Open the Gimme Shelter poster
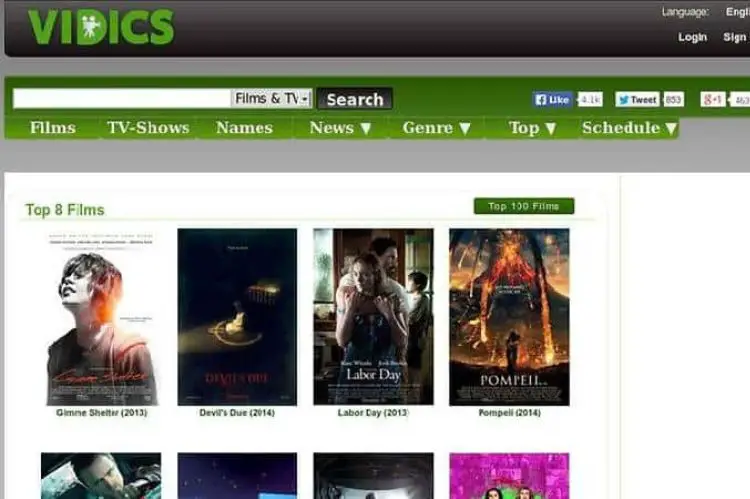 coord(101,317)
